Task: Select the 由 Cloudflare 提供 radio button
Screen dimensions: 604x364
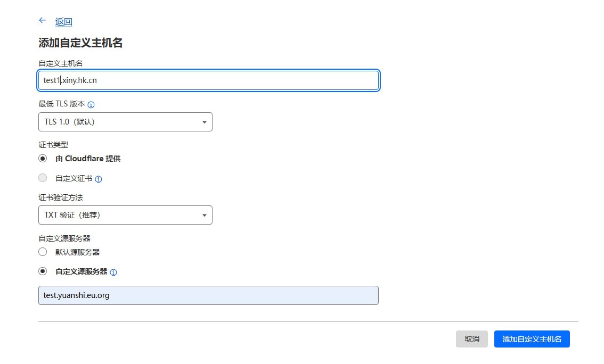Action: tap(43, 159)
